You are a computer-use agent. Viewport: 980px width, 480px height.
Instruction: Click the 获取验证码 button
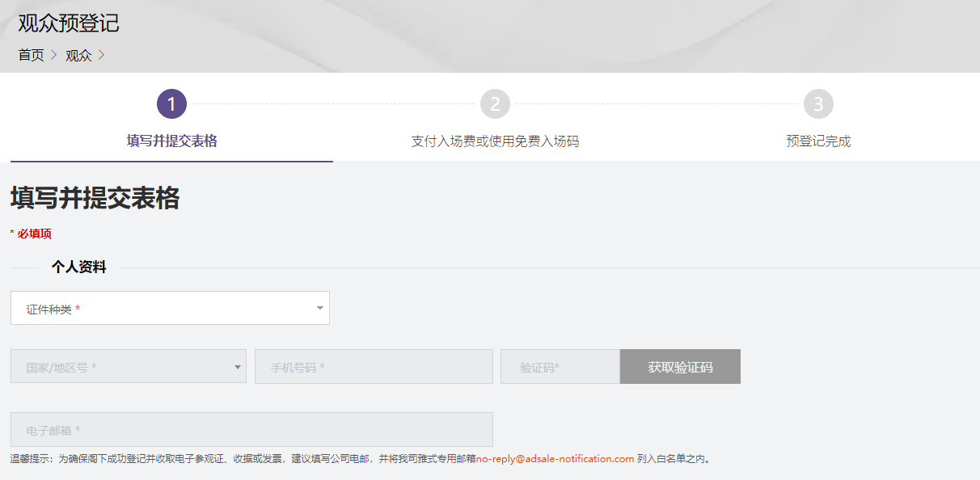click(x=680, y=366)
